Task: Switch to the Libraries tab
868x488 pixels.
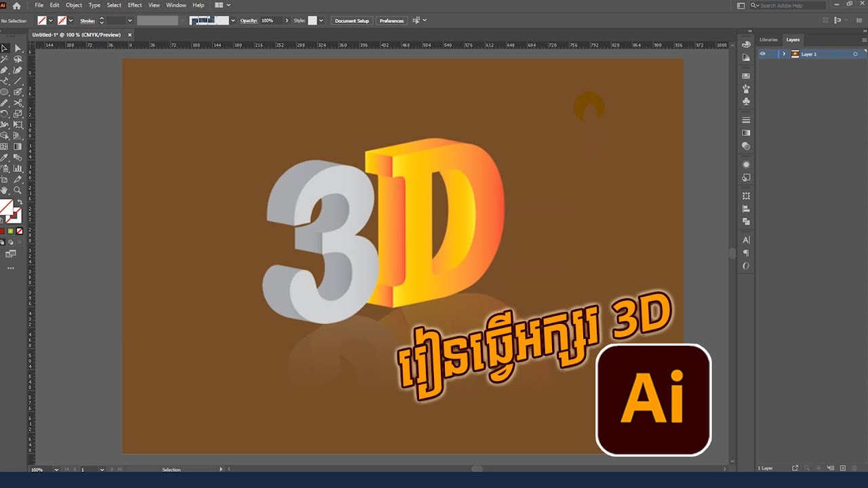Action: (x=768, y=39)
